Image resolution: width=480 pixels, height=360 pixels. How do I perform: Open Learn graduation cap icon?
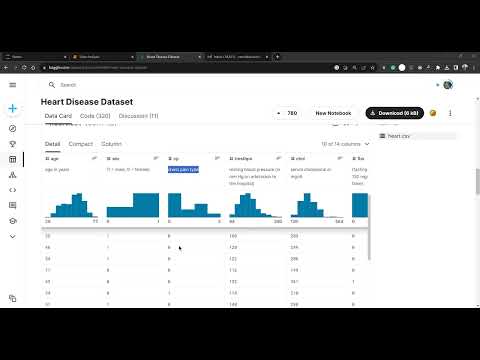tap(13, 221)
